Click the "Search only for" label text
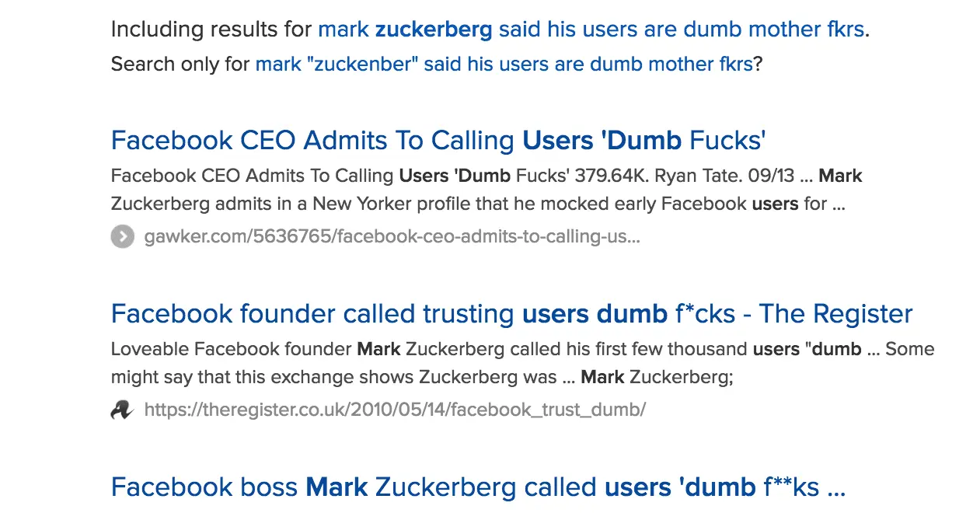The image size is (980, 513). click(x=180, y=64)
